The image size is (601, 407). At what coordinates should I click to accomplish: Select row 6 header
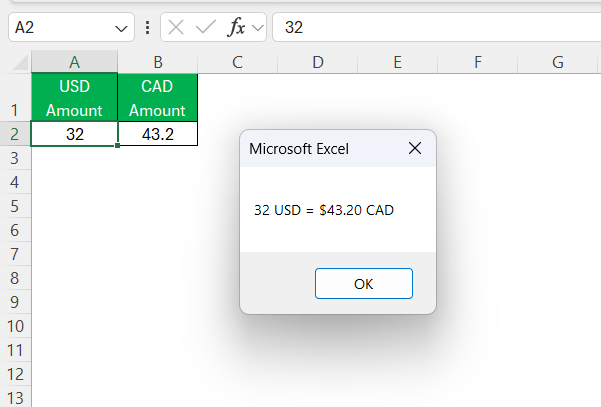click(x=15, y=230)
